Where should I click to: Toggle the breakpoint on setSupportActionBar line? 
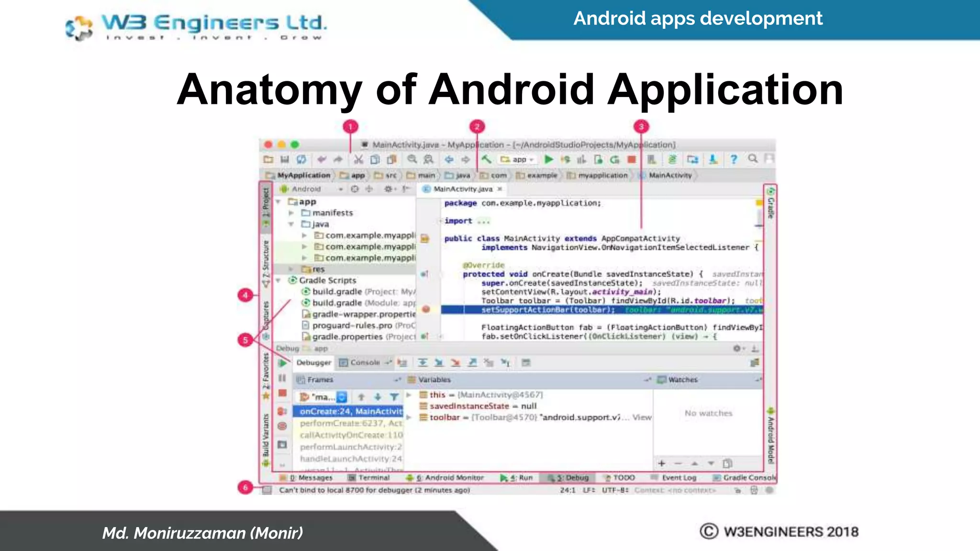point(426,309)
